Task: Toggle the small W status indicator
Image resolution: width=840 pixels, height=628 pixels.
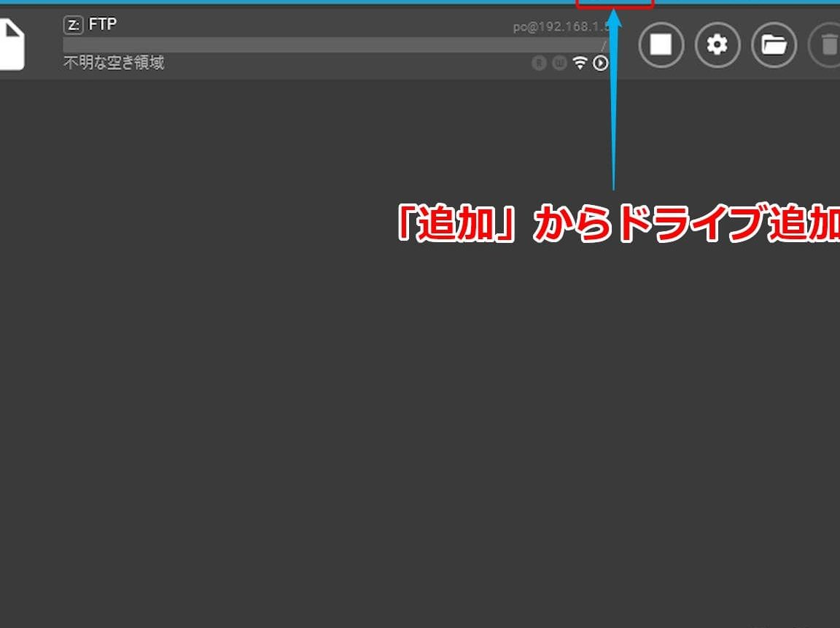Action: click(x=559, y=63)
